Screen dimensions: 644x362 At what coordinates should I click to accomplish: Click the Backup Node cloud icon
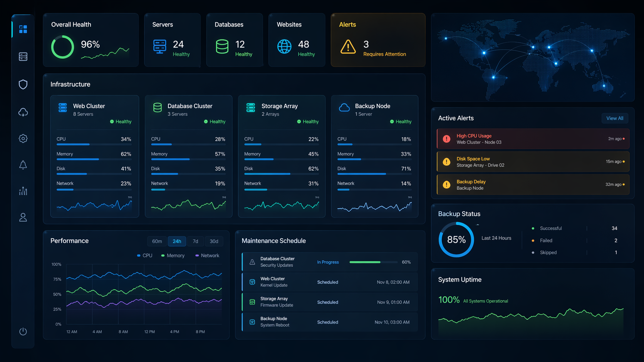[344, 108]
